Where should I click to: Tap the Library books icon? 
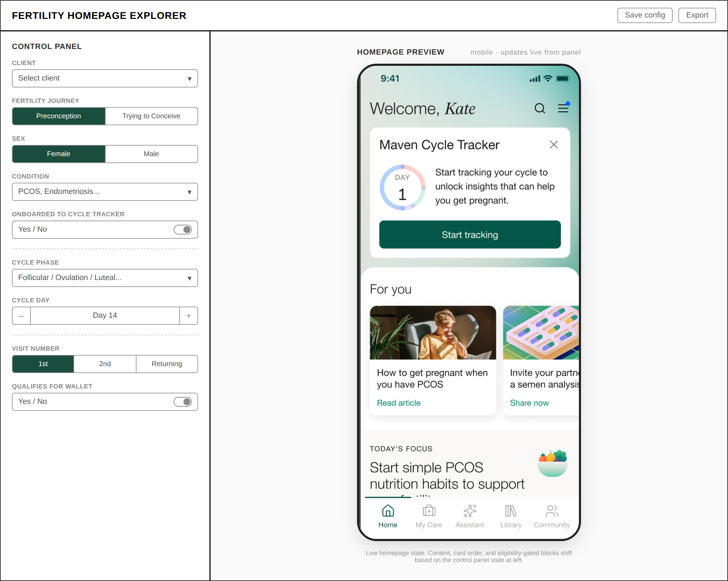pos(511,511)
